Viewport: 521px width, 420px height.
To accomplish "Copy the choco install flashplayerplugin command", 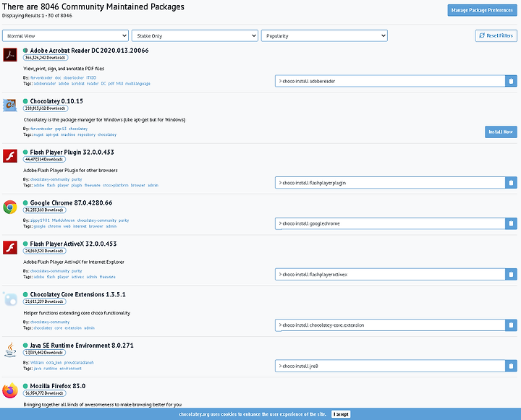I will pos(511,183).
